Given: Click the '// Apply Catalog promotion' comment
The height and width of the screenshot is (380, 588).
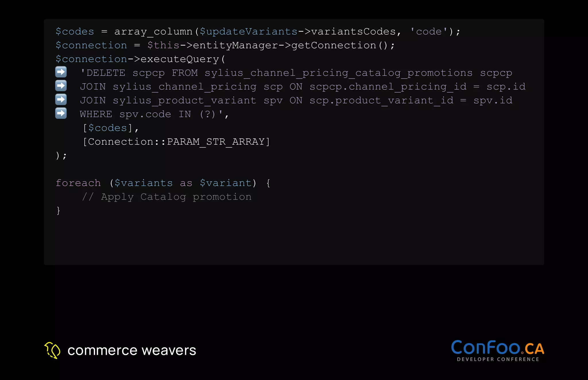Looking at the screenshot, I should [167, 197].
